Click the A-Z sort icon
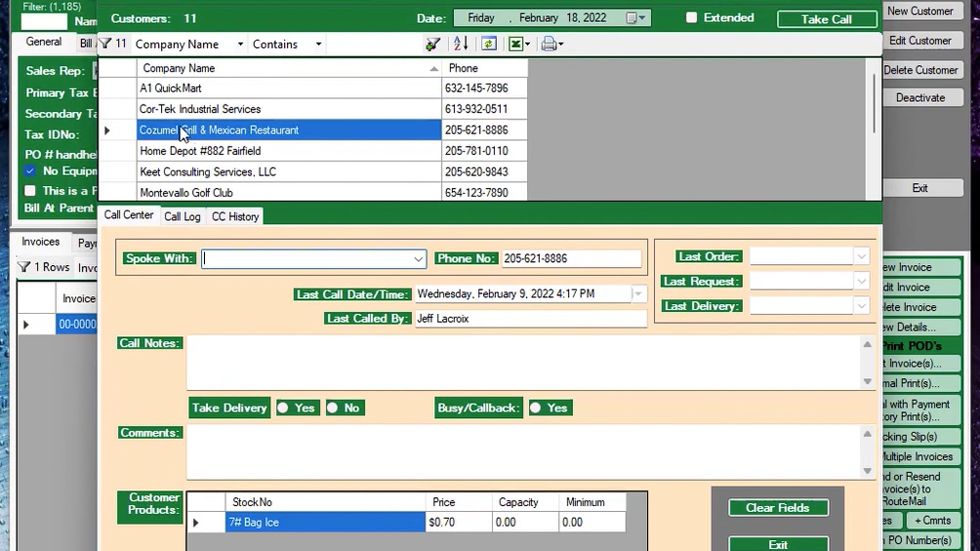The height and width of the screenshot is (551, 980). coord(460,44)
